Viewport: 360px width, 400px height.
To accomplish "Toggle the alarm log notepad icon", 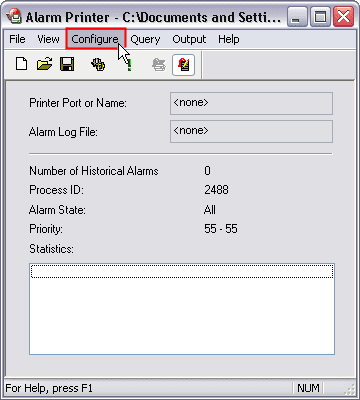I will coord(184,64).
